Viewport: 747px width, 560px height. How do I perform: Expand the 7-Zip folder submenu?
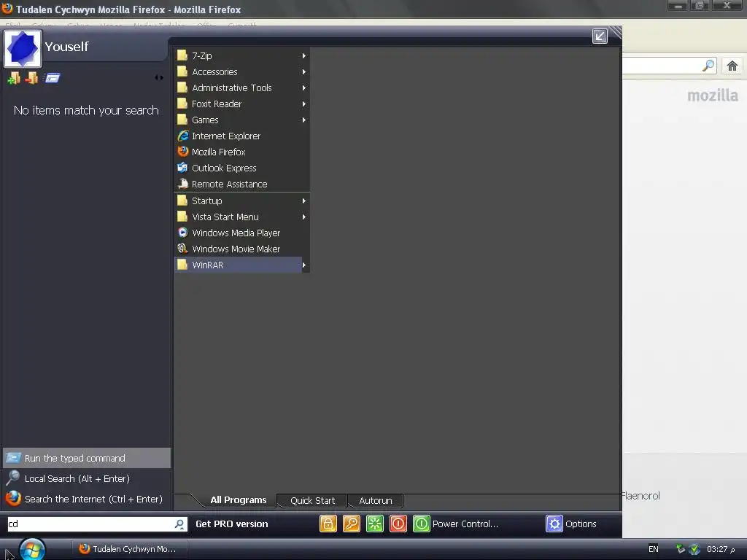coord(242,55)
